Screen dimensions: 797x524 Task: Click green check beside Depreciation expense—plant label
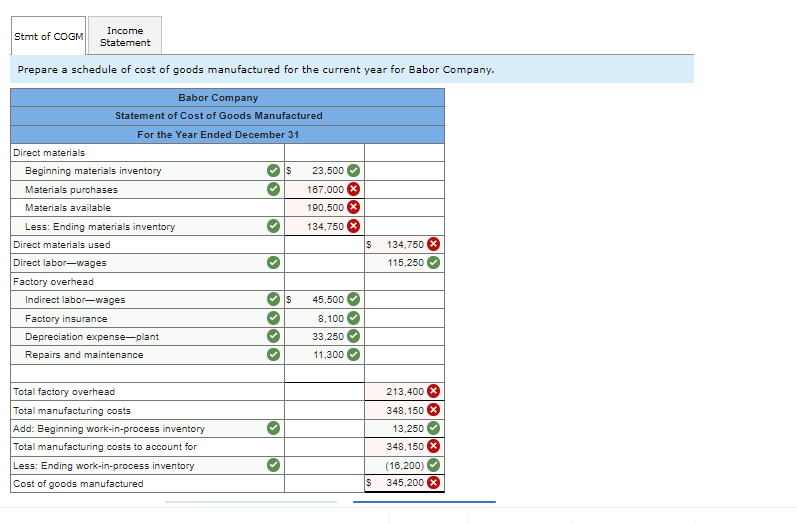coord(273,336)
